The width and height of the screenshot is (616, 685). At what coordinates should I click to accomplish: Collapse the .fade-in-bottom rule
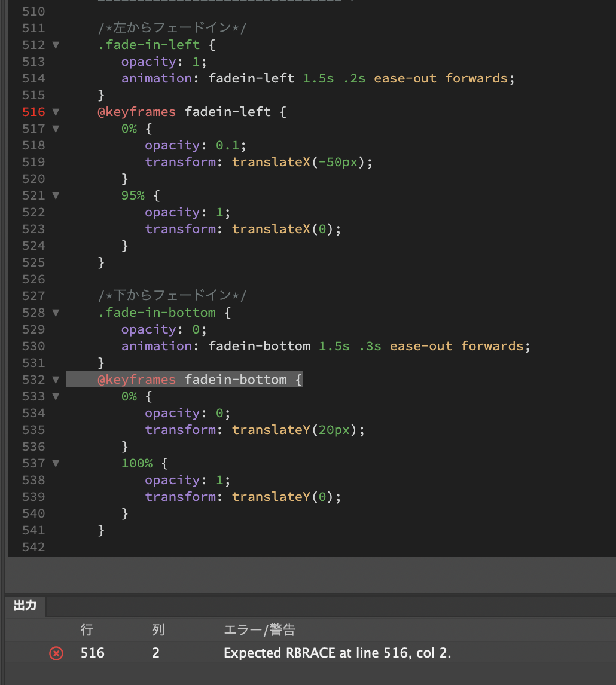(x=54, y=313)
